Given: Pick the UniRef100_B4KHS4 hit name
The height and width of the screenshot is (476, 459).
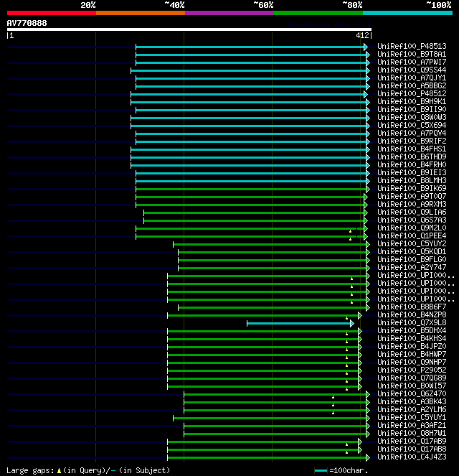Looking at the screenshot, I should pos(412,338).
